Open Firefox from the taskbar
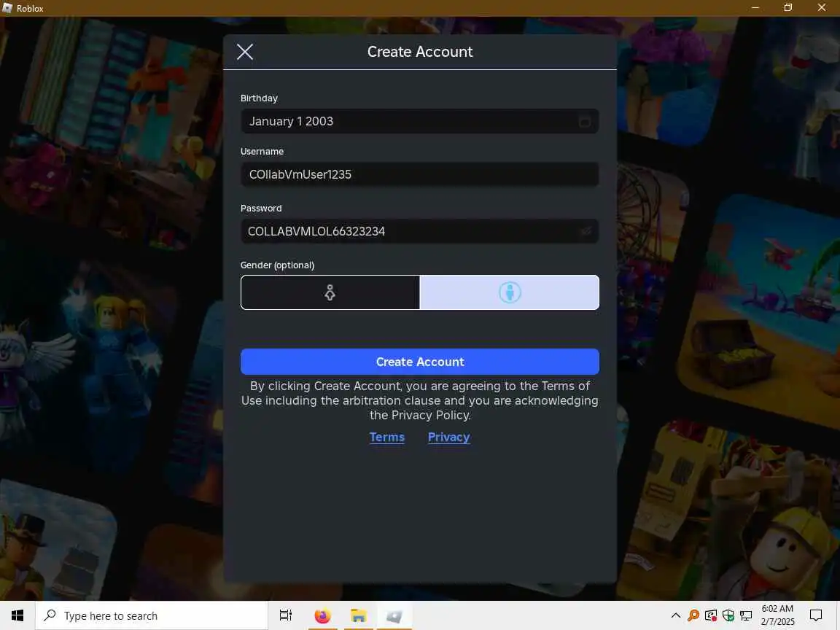This screenshot has height=630, width=840. point(322,615)
